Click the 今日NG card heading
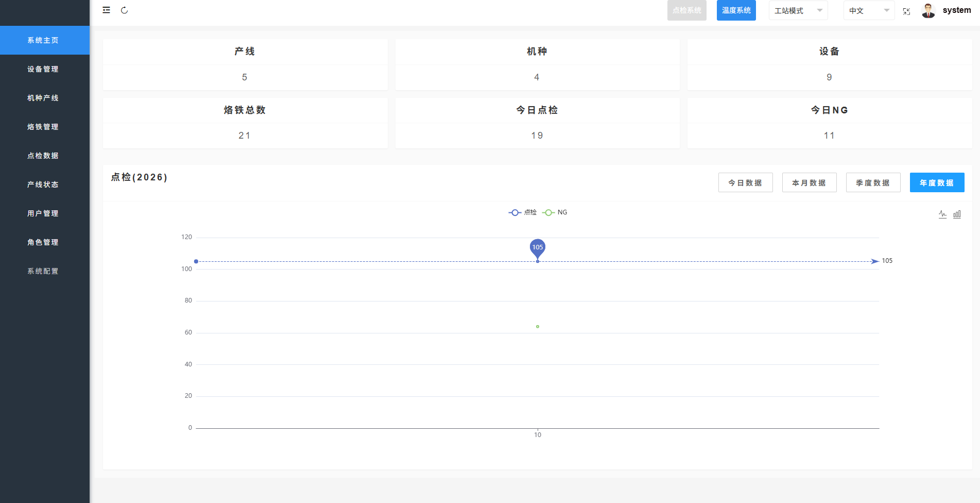980x503 pixels. 829,110
